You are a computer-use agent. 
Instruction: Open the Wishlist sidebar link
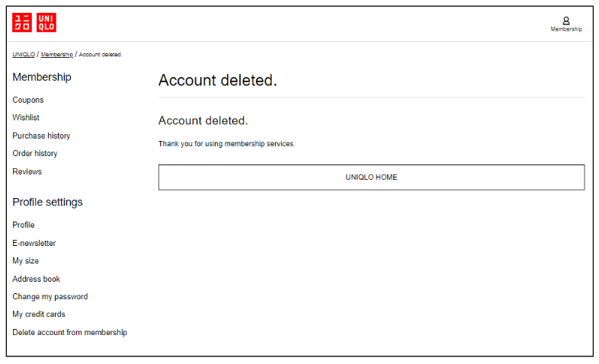[26, 118]
